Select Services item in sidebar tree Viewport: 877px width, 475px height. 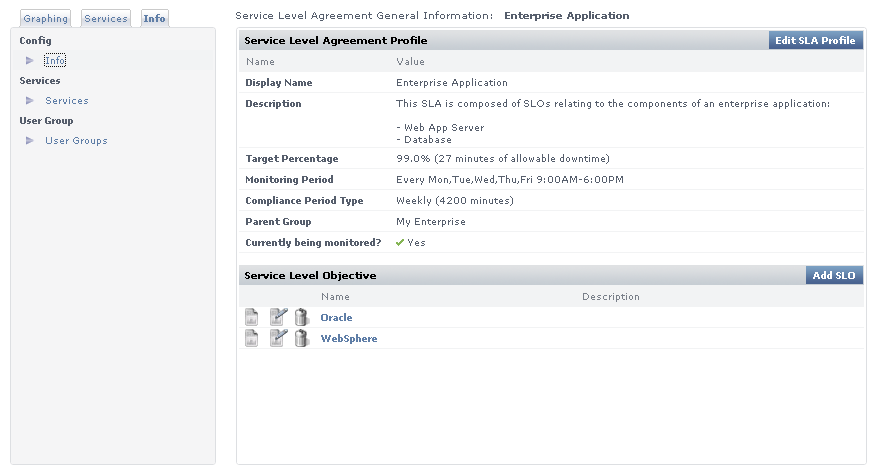pos(67,101)
